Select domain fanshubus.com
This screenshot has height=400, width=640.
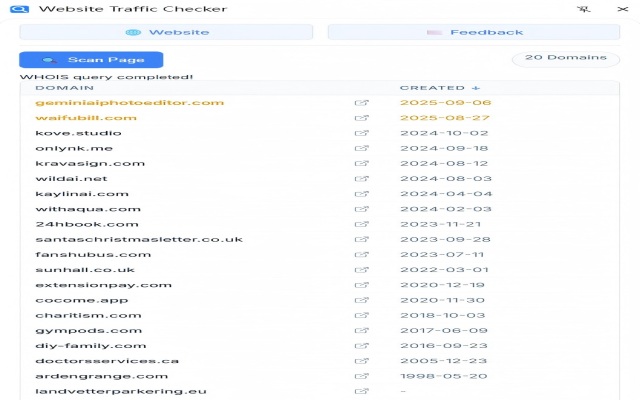point(93,255)
